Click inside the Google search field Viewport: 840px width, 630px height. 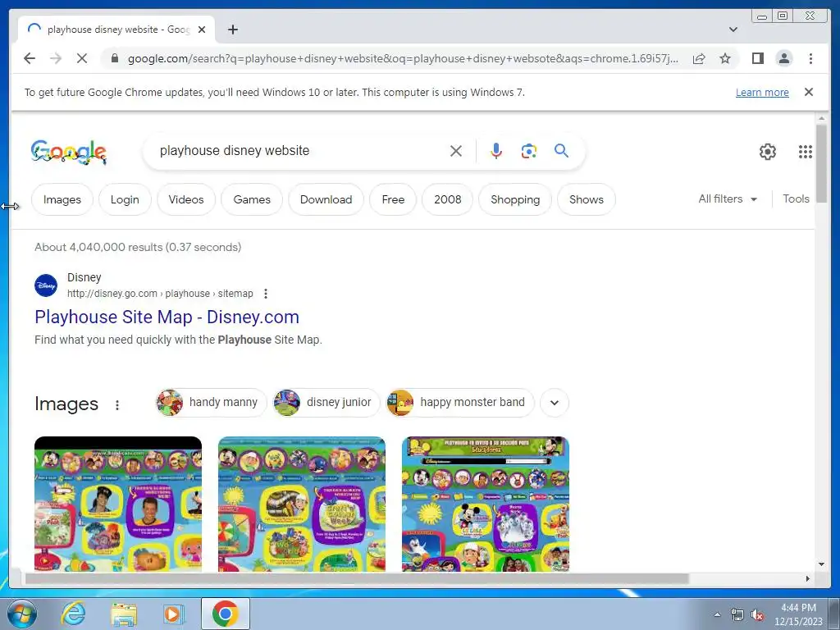[300, 151]
